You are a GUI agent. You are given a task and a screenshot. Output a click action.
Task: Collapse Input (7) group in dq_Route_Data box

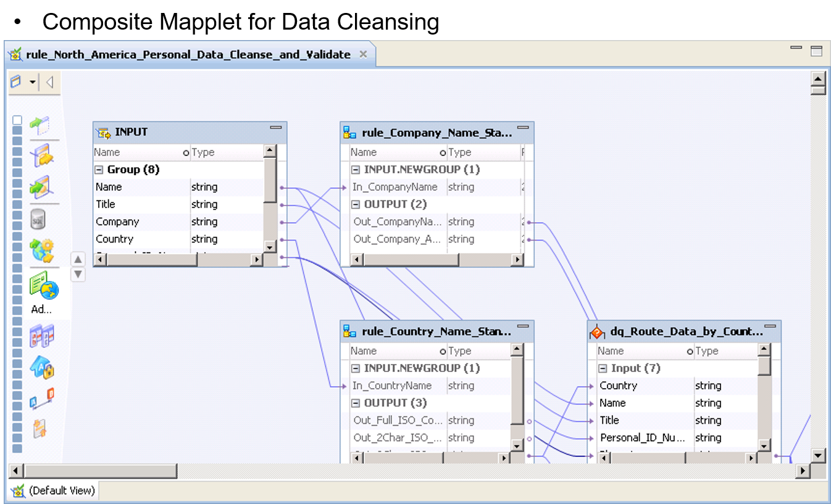(x=603, y=368)
